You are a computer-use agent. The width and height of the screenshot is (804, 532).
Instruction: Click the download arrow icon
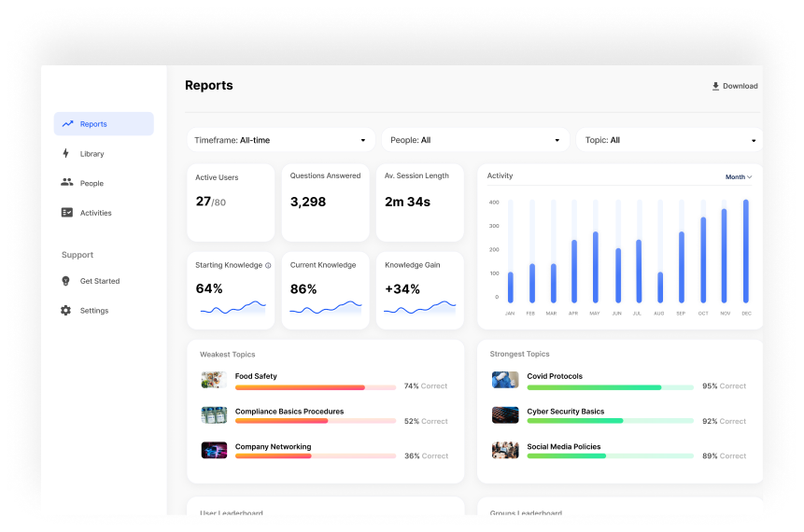[716, 86]
